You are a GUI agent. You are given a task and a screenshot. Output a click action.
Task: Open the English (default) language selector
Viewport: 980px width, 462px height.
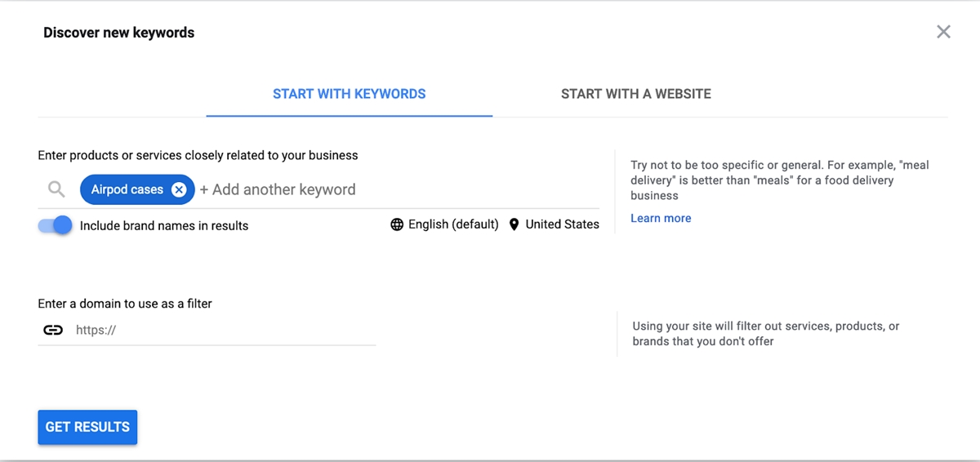point(452,224)
